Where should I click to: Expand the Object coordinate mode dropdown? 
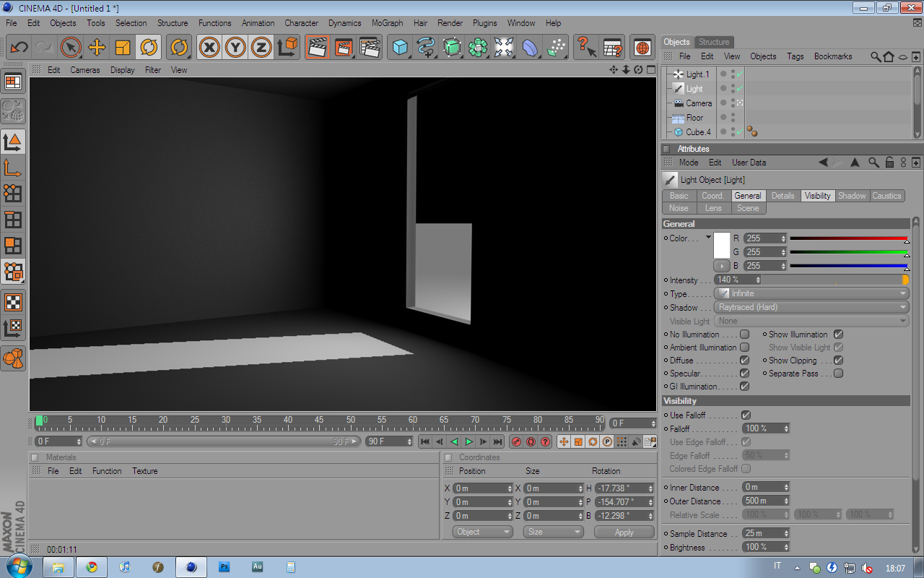click(x=483, y=532)
